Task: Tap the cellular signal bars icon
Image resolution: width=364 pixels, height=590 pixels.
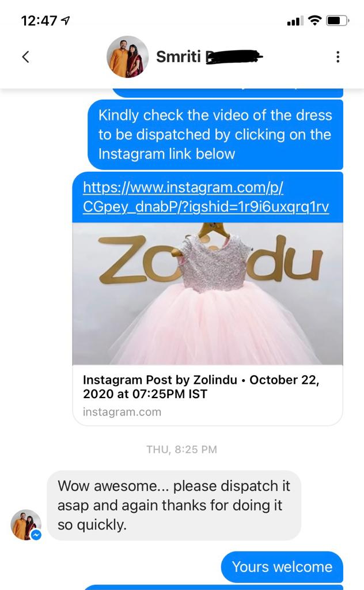Action: pyautogui.click(x=295, y=21)
